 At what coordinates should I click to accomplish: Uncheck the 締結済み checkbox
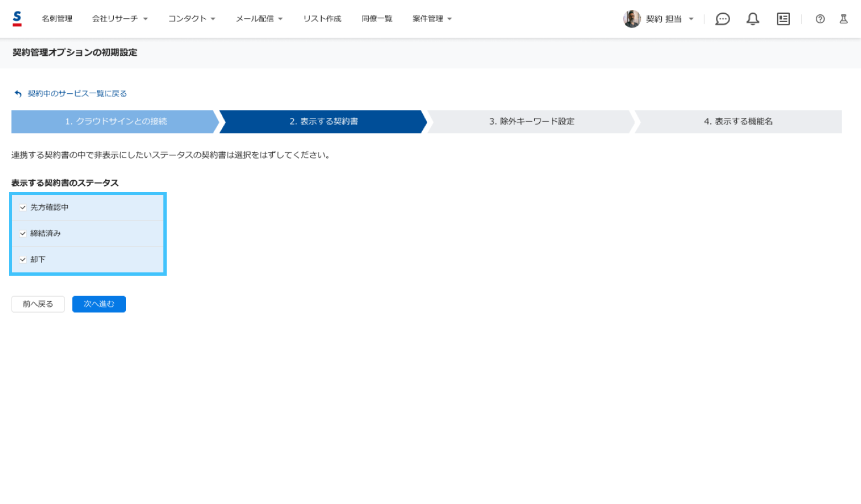23,233
